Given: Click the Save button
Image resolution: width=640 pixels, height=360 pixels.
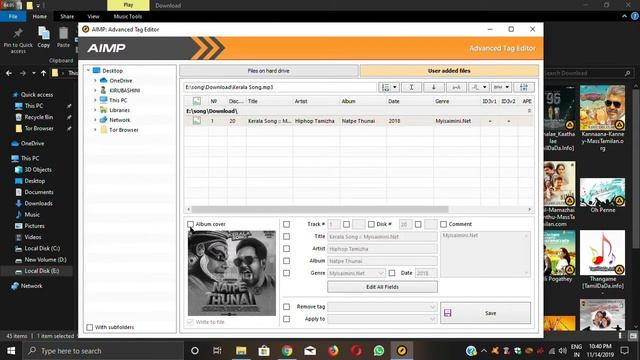Looking at the screenshot, I should pyautogui.click(x=485, y=313).
